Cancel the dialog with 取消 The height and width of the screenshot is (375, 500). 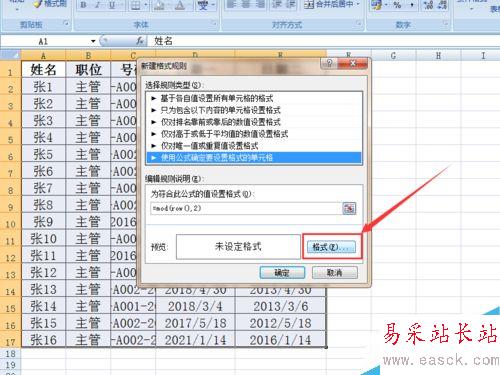(335, 273)
